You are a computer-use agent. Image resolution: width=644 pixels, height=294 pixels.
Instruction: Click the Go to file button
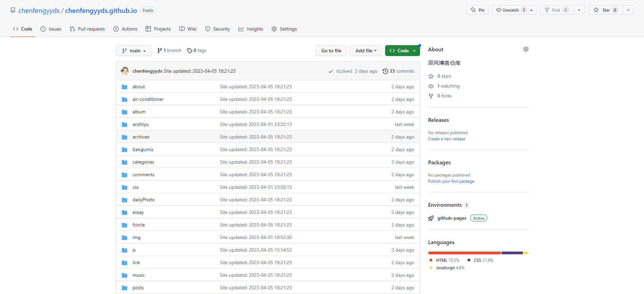[x=331, y=51]
